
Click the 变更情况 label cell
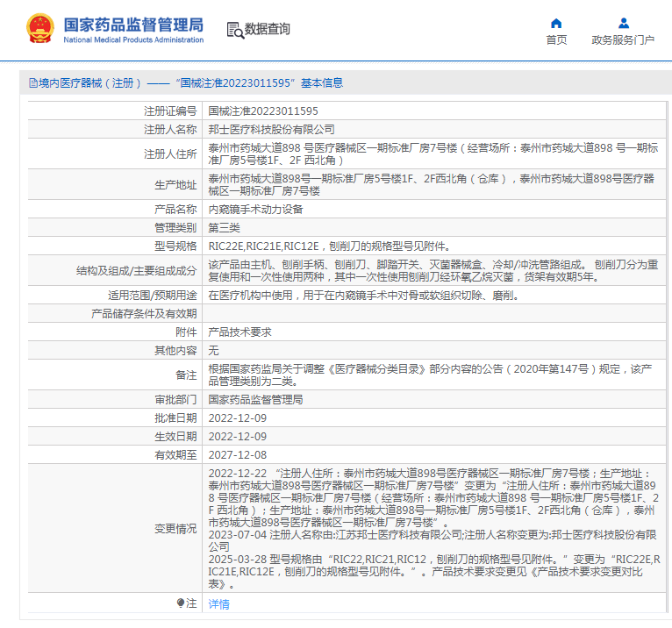[115, 528]
